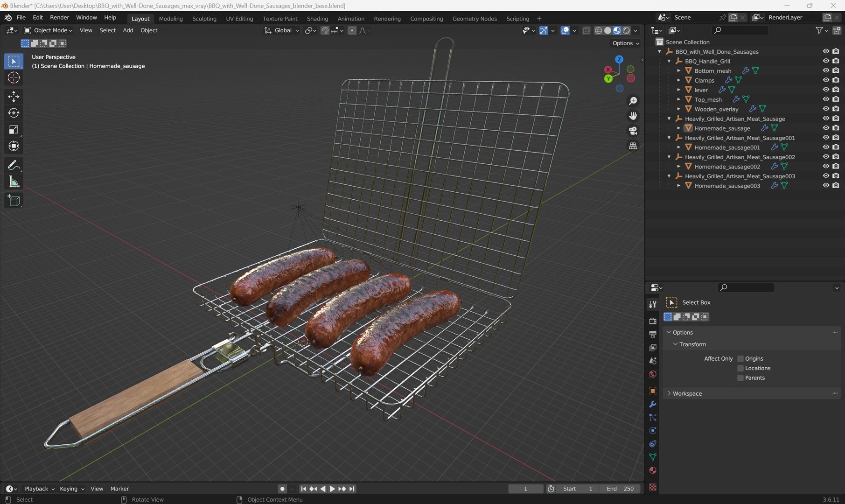Jump to the last frame

click(x=352, y=489)
